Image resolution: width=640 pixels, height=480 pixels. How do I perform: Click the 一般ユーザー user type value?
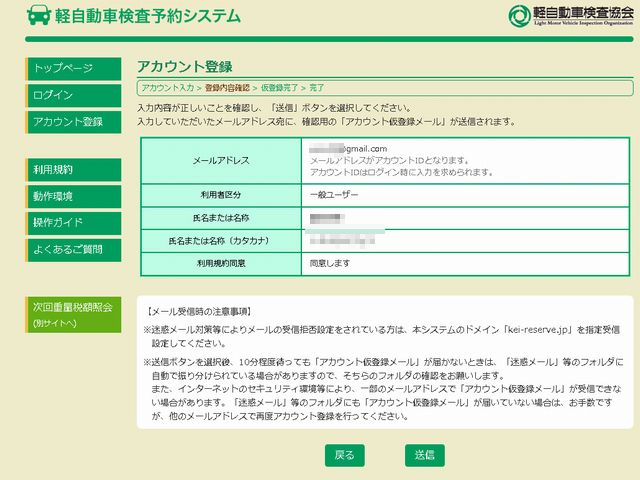[x=334, y=195]
